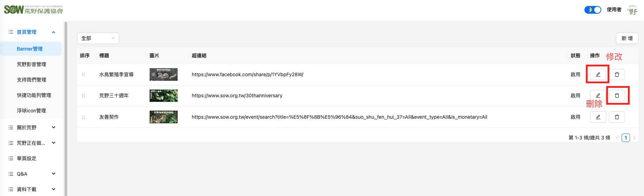Open the 荒野三十週年 banner thumbnail

coord(163,96)
